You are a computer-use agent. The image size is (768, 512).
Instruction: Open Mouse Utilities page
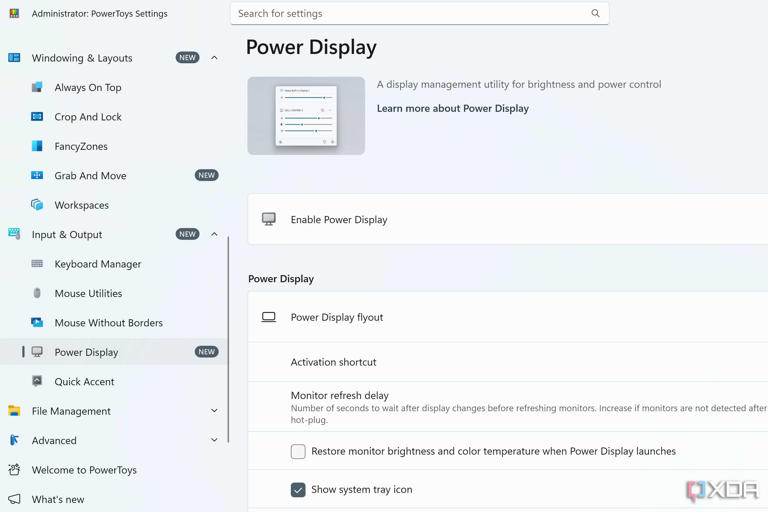click(114, 293)
